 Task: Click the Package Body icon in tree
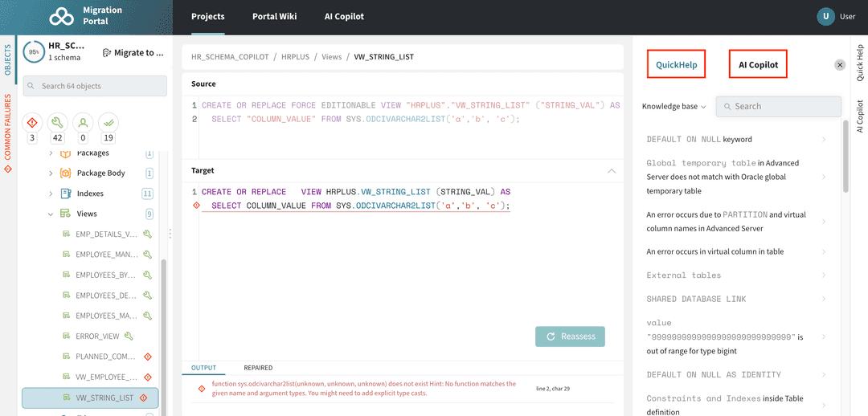point(66,173)
